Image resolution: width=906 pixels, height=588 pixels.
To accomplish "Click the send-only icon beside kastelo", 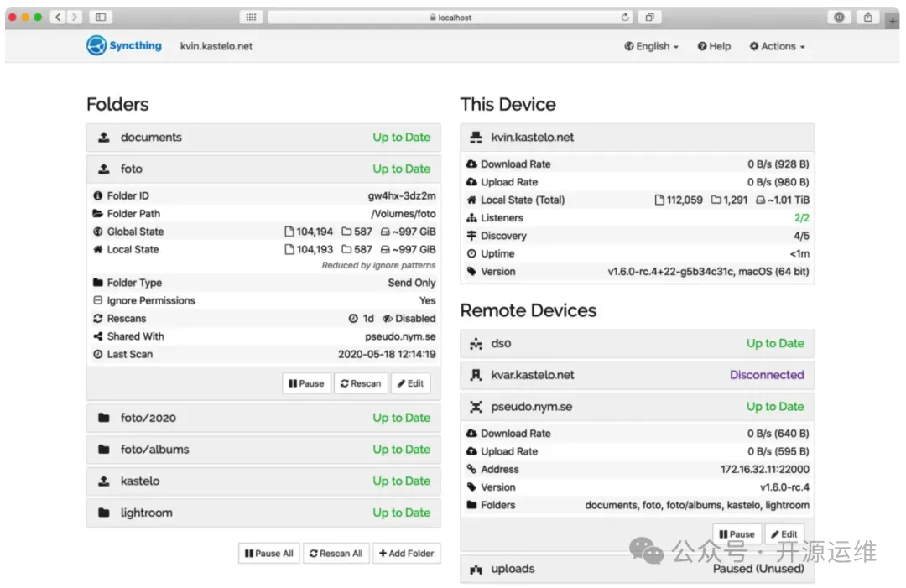I will [104, 481].
